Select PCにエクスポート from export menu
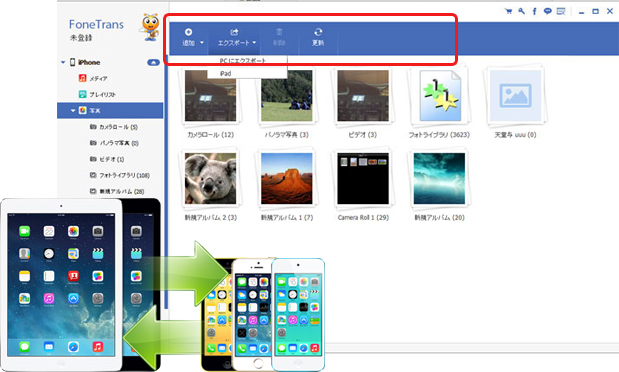Image resolution: width=619 pixels, height=372 pixels. pyautogui.click(x=243, y=61)
